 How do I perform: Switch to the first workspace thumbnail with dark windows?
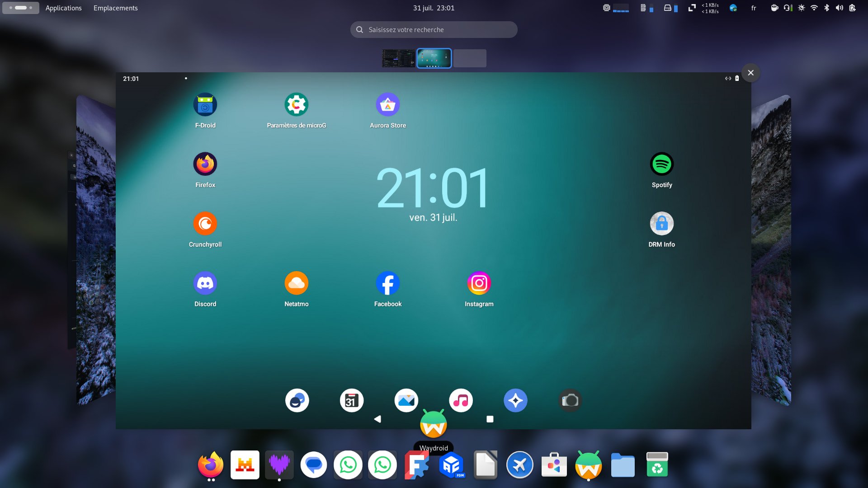pos(398,58)
